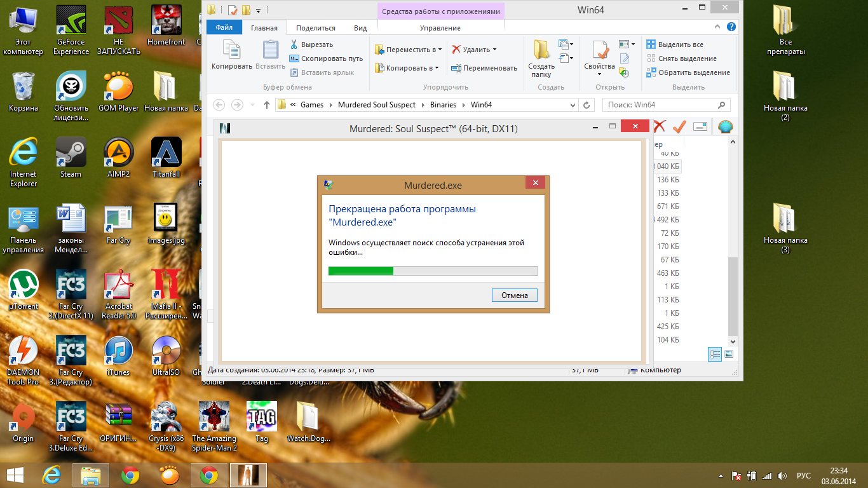Open the Поделиться ribbon tab
This screenshot has width=868, height=488.
point(316,28)
